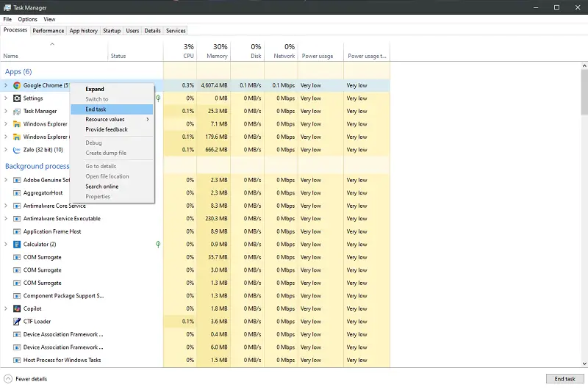Open Resource values submenu arrow

click(148, 119)
